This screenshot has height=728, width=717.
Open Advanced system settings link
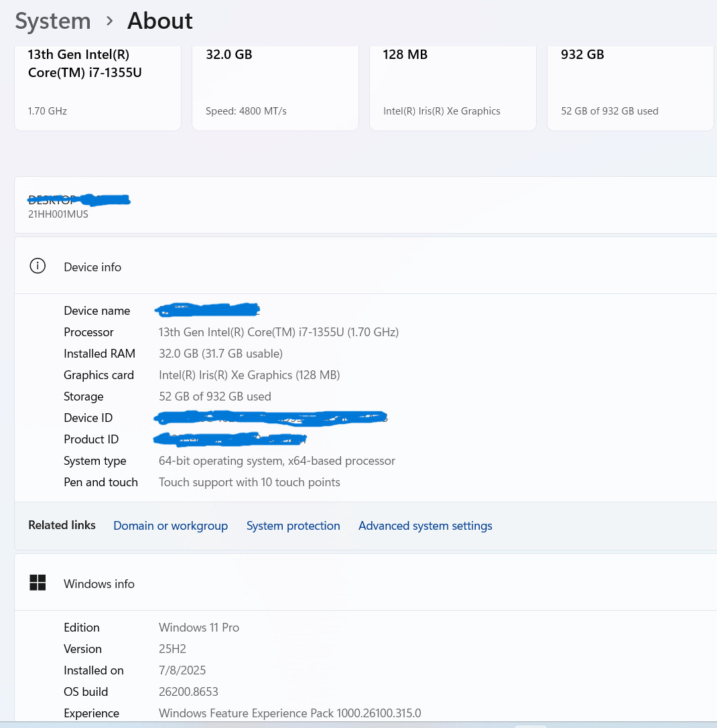[426, 526]
